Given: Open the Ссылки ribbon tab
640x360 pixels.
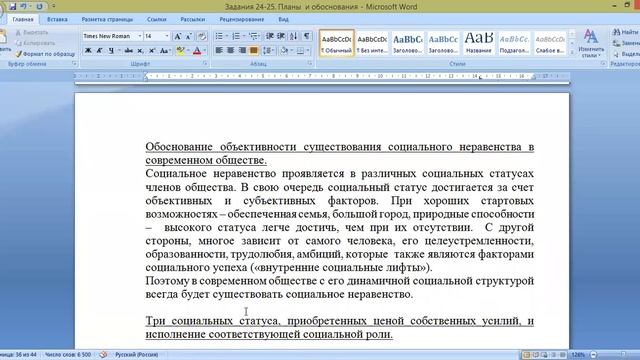Looking at the screenshot, I should pos(156,19).
